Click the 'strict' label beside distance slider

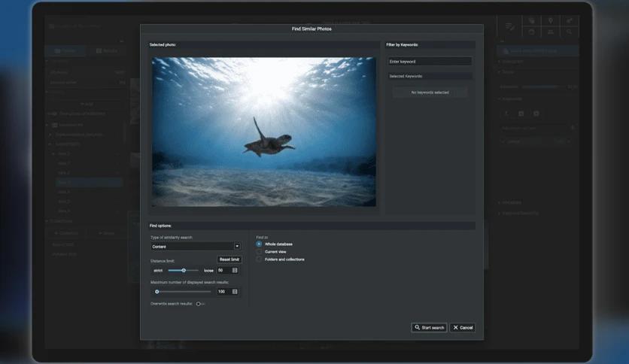159,271
